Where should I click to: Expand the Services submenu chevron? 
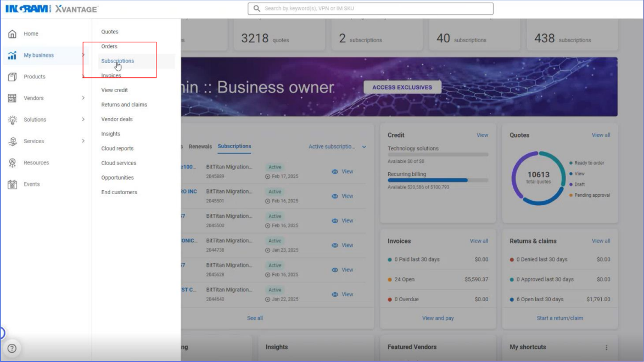coord(83,141)
